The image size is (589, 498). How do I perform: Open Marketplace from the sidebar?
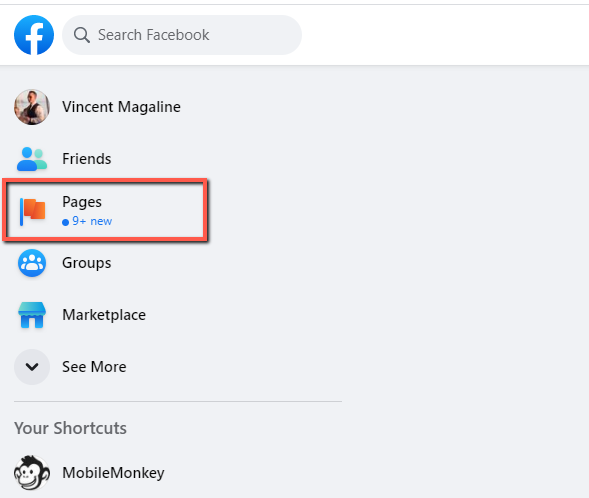[104, 315]
